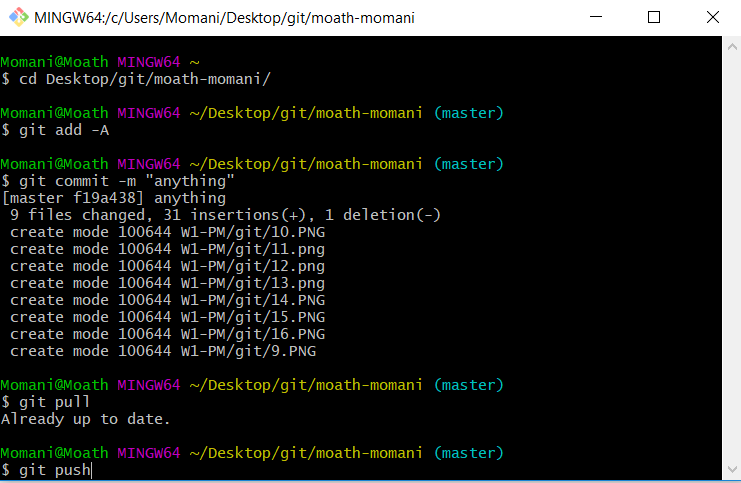Screen dimensions: 741x483
Task: Click the 'Already up to date.' output
Action: [86, 419]
